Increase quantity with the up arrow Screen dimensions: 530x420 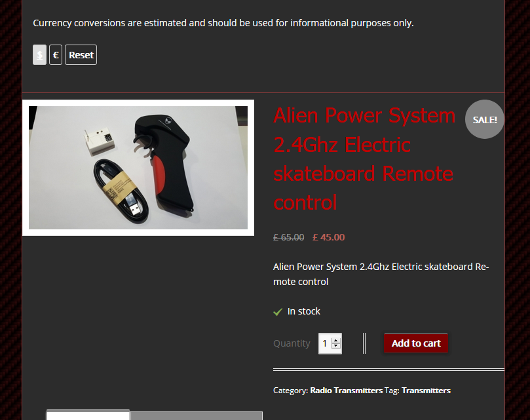click(x=335, y=341)
